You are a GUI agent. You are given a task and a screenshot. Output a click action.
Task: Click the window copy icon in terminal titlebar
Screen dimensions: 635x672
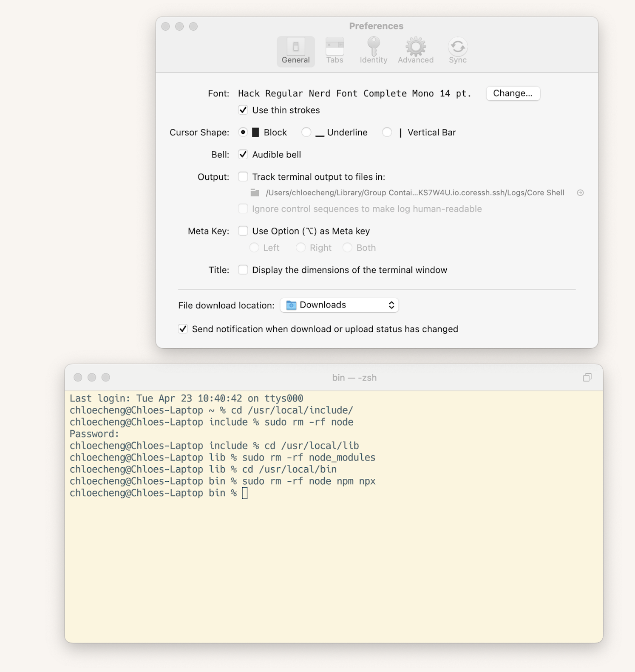pos(587,378)
